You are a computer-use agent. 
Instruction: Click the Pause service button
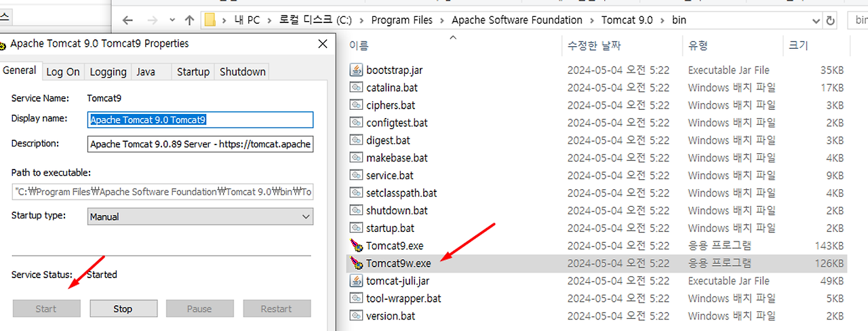[199, 309]
